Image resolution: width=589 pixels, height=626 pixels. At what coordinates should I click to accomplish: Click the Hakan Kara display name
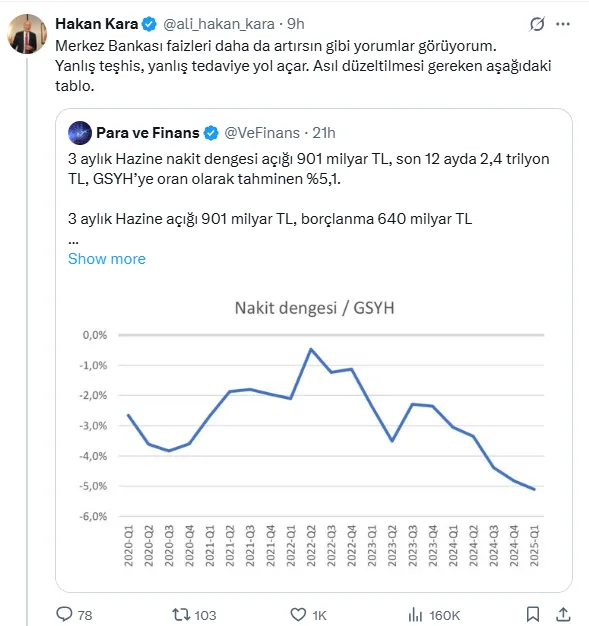97,24
